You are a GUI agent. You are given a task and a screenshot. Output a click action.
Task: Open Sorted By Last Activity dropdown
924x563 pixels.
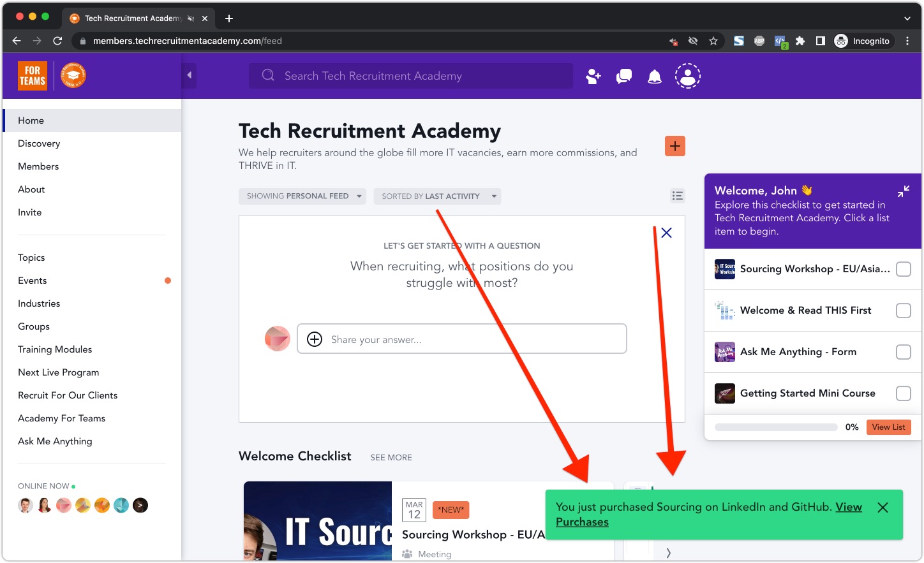click(437, 196)
